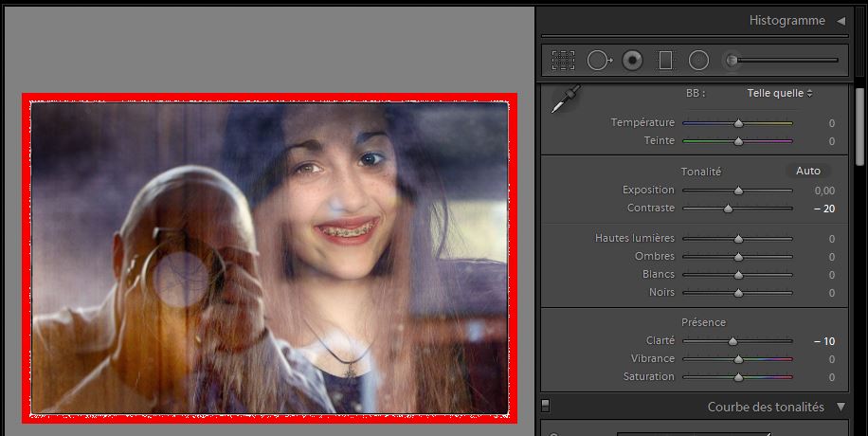Screen dimensions: 868x436
Task: Expand the Histogramme panel triangle
Action: (841, 21)
